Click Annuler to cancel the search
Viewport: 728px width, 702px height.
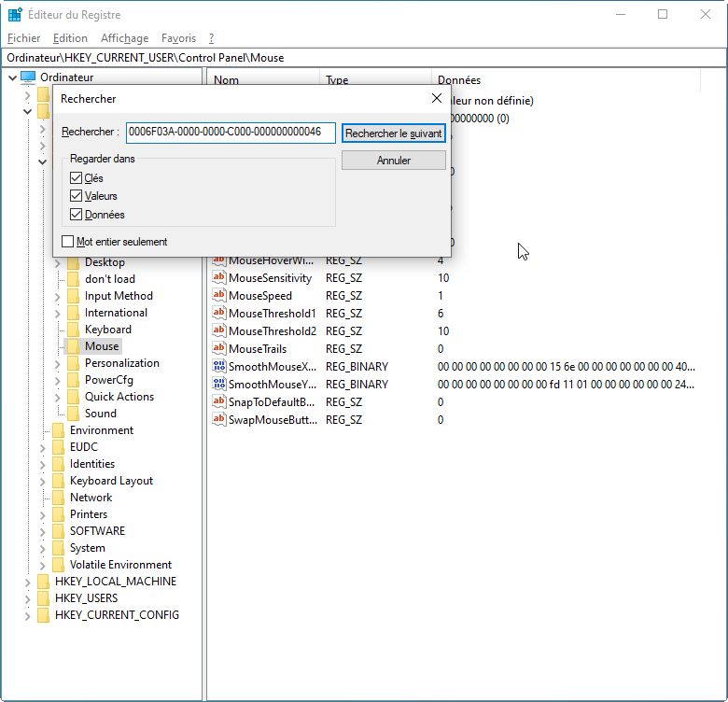(x=393, y=161)
